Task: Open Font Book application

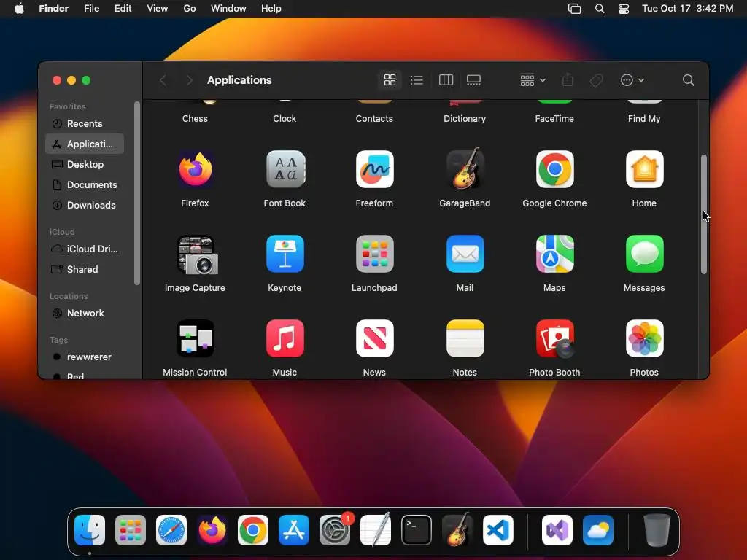Action: [285, 169]
